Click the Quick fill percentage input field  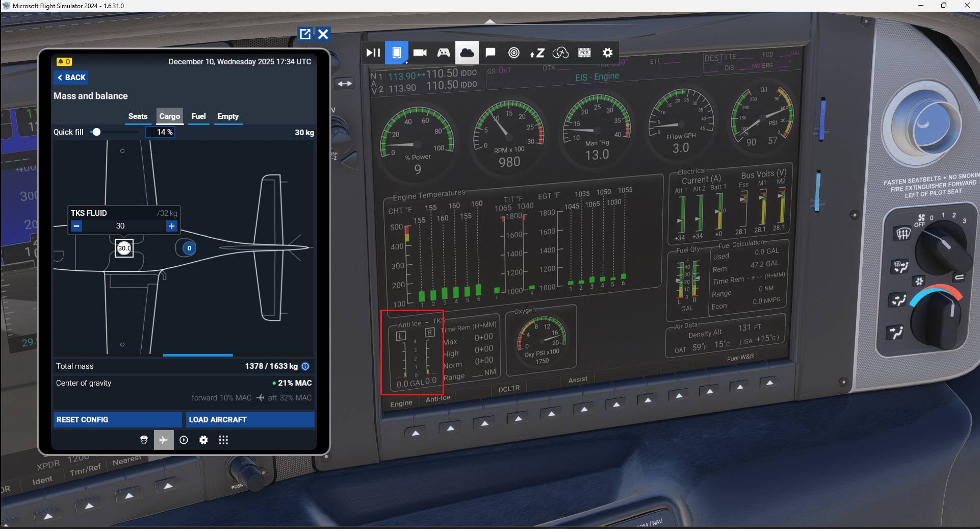(x=160, y=132)
